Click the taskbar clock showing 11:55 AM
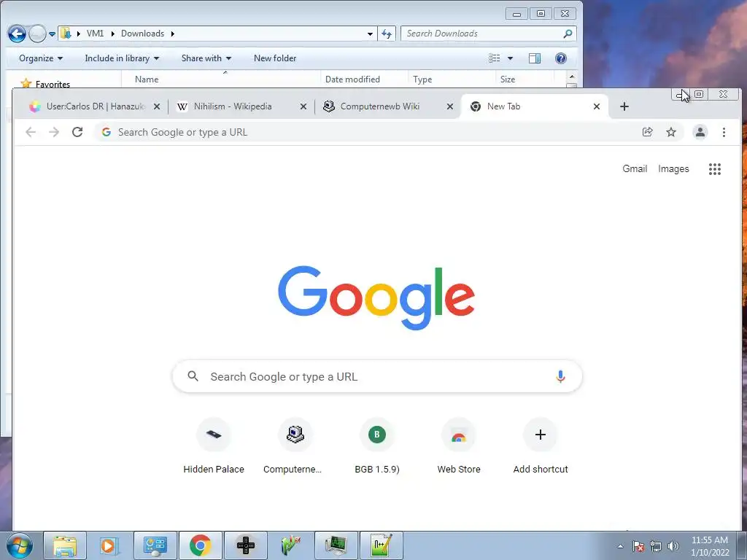747x560 pixels. 710,546
